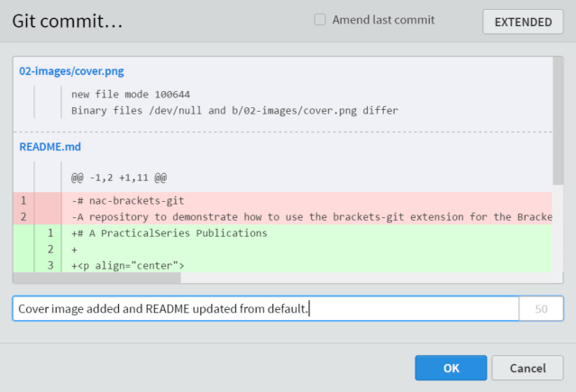Enable the Amend last commit checkbox

320,20
